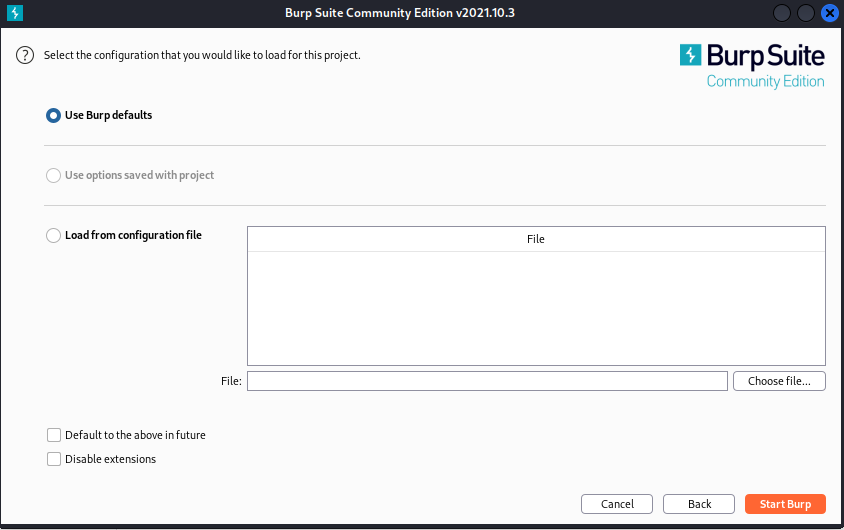Select the "Use Burp defaults" option

pyautogui.click(x=54, y=115)
